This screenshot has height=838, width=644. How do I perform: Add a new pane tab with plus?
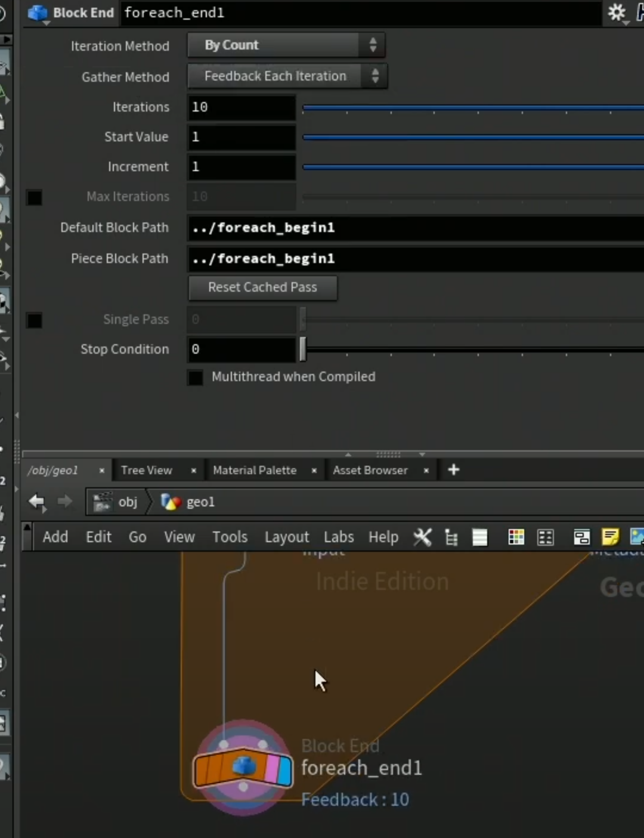(x=454, y=470)
